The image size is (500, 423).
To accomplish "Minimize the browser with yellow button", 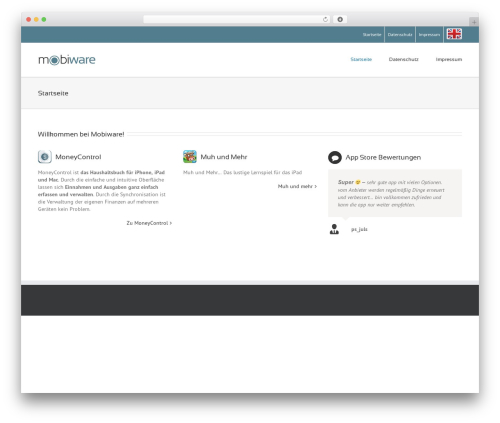I will [36, 19].
